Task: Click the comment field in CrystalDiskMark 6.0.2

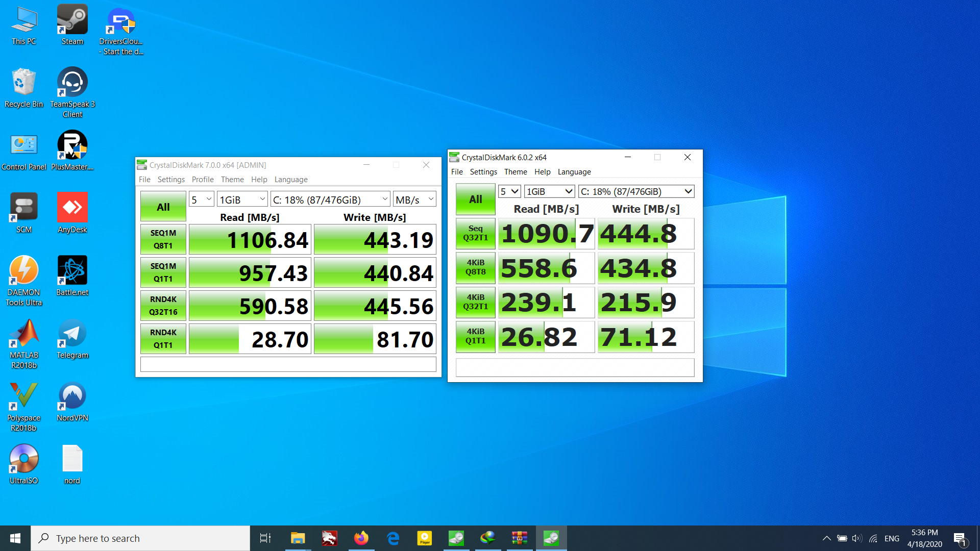Action: pyautogui.click(x=575, y=367)
